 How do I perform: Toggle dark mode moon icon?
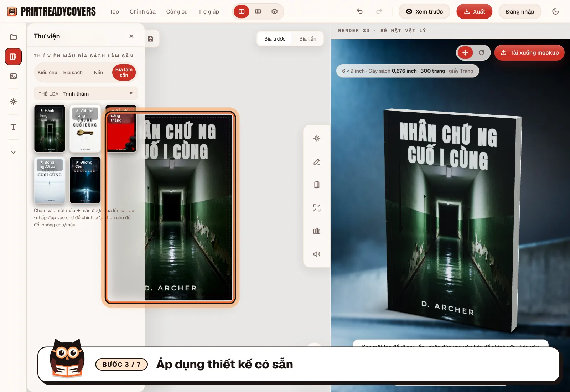pos(555,11)
